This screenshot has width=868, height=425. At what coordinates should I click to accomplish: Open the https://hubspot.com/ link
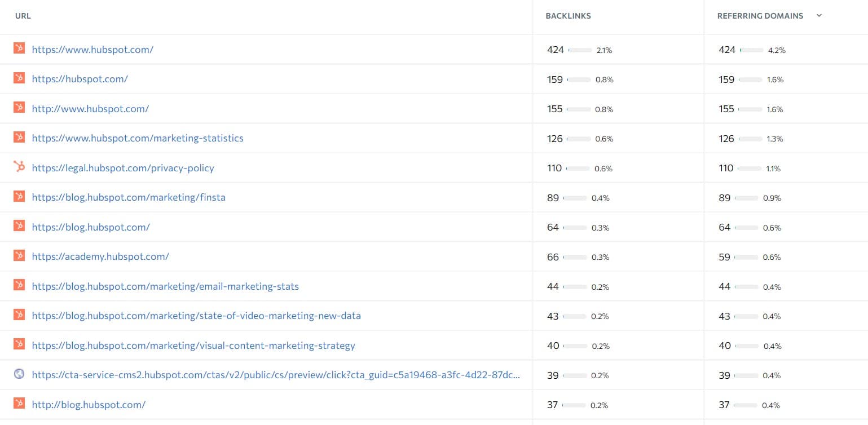coord(80,79)
